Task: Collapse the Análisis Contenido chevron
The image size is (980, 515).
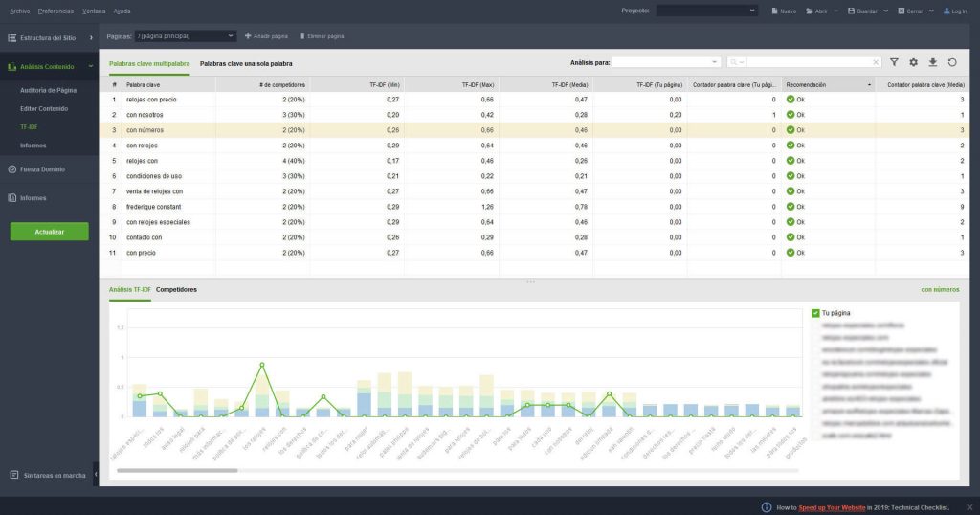Action: click(91, 66)
